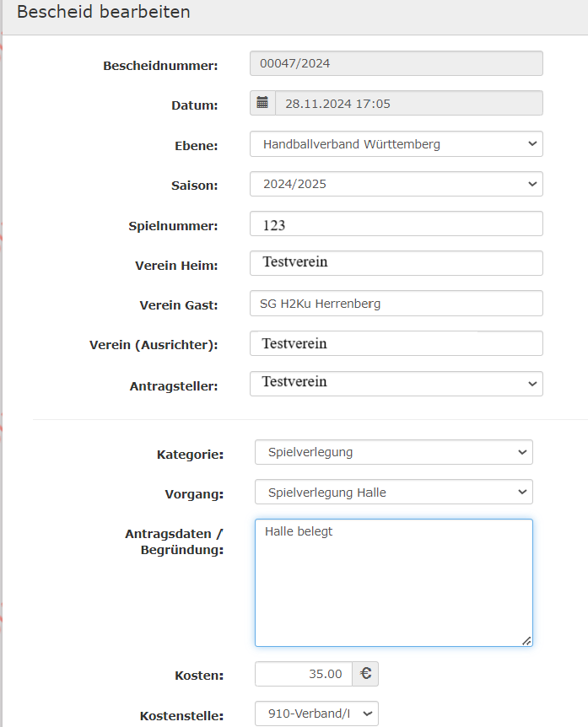
Task: Open the Antragsteller dropdown
Action: pyautogui.click(x=396, y=383)
